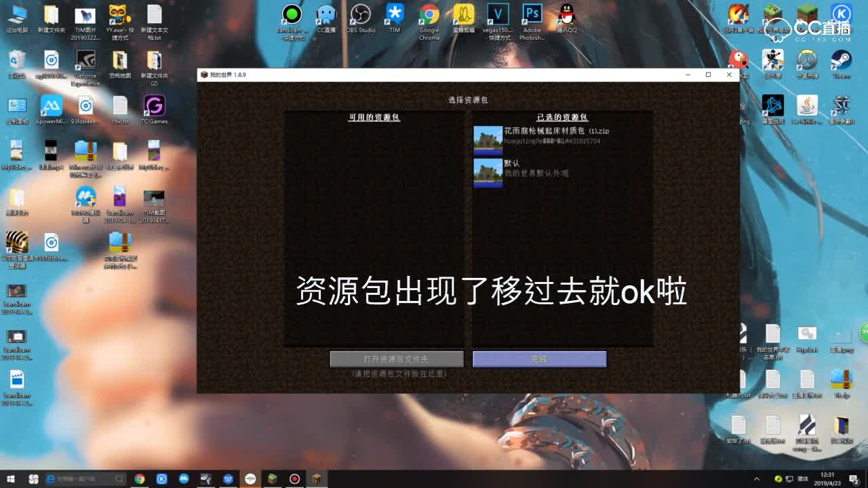
Task: Click the taskbar search box
Action: 85,479
